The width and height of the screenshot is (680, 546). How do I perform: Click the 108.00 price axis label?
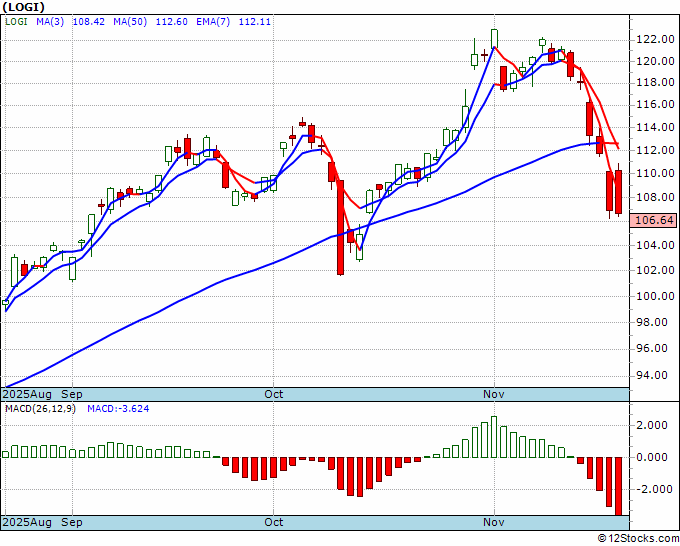[x=655, y=197]
